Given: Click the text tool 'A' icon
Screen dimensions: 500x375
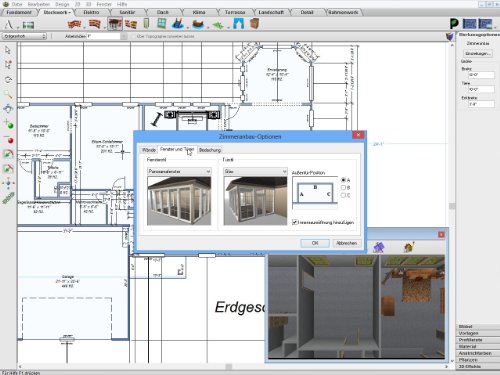Looking at the screenshot, I should pos(9,24).
